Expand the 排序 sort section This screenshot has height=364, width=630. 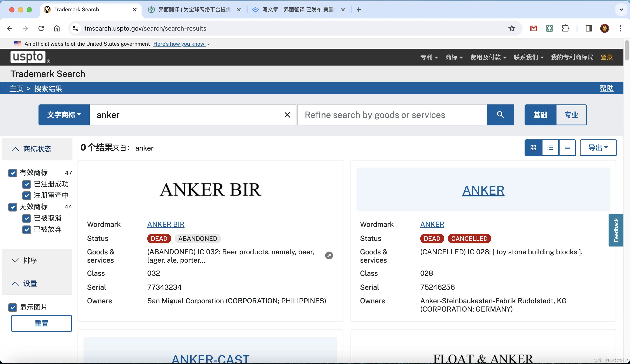(30, 260)
